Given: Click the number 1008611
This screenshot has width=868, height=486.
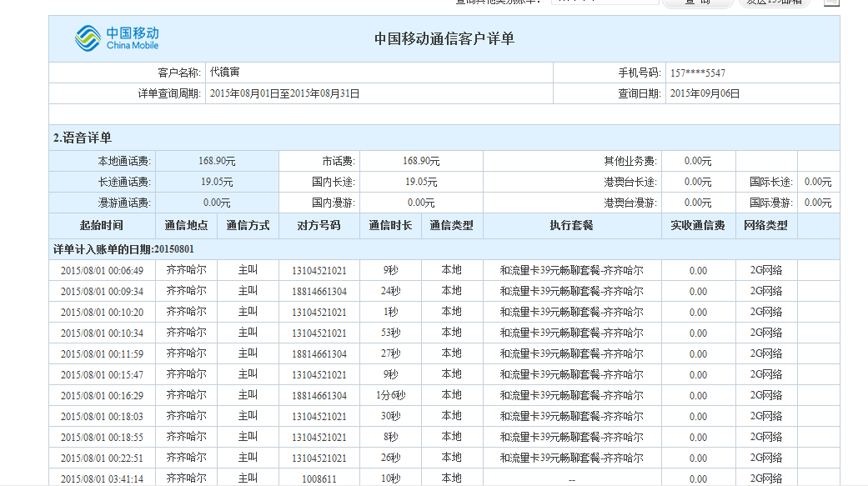Looking at the screenshot, I should (x=319, y=478).
